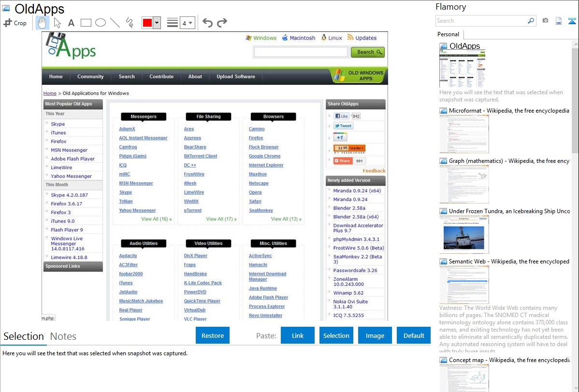Paste as Link
The height and width of the screenshot is (392, 579).
click(298, 335)
